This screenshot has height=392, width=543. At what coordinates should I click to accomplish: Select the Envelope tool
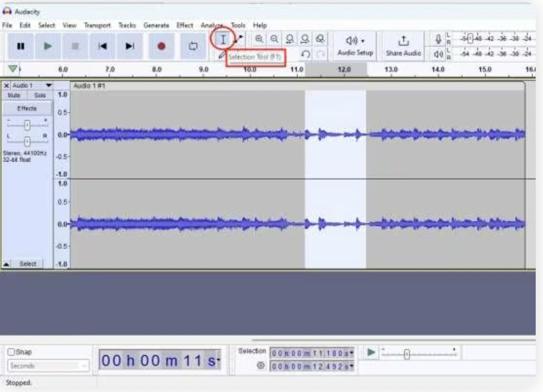(239, 39)
